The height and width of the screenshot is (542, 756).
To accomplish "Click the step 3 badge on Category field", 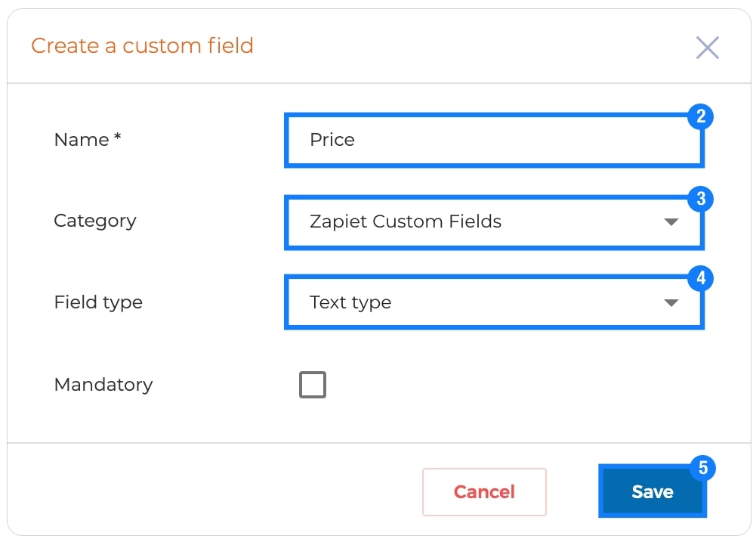I will tap(701, 198).
